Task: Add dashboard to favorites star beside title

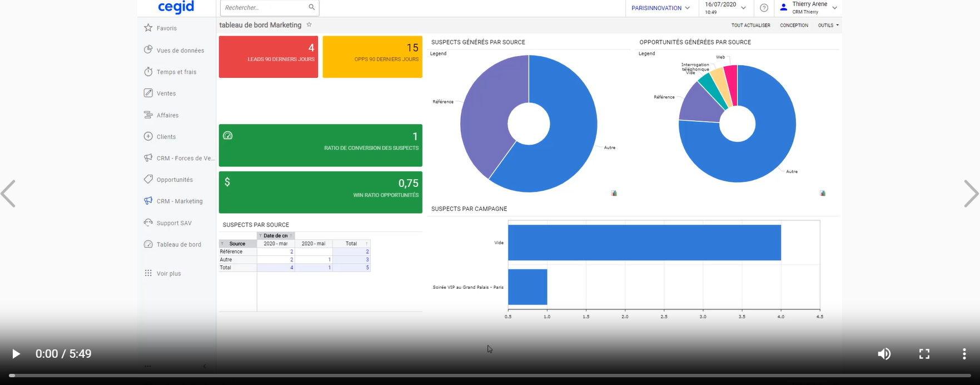Action: click(x=309, y=24)
